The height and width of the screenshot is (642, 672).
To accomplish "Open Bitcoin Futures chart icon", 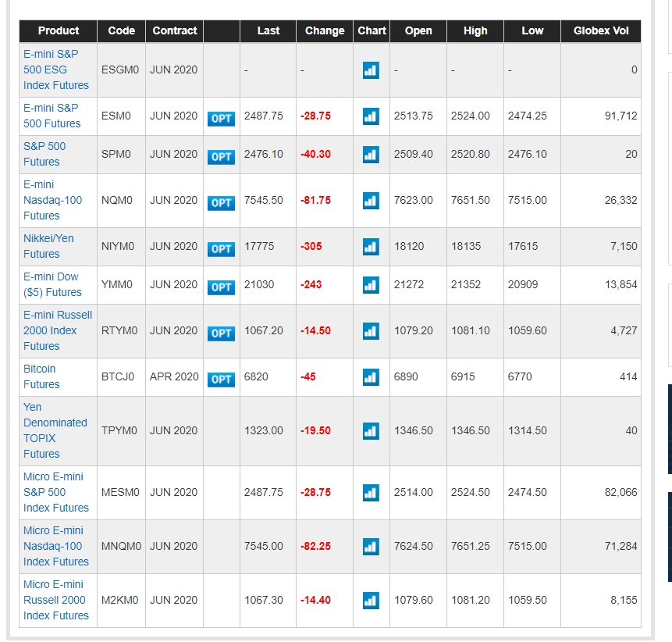I will point(371,377).
